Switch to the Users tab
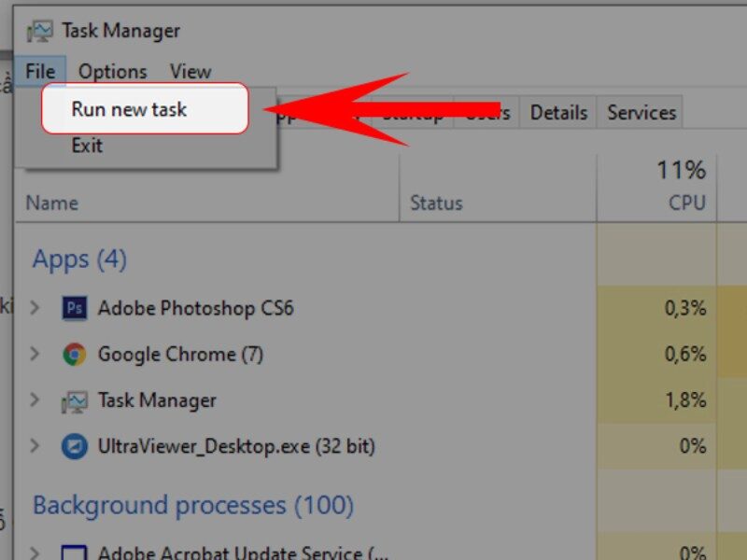Image resolution: width=747 pixels, height=560 pixels. (487, 112)
